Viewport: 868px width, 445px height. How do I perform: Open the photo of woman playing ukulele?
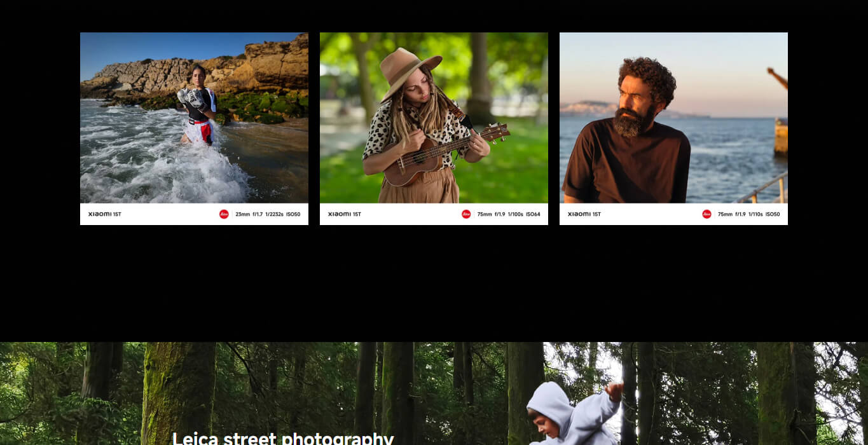click(434, 118)
